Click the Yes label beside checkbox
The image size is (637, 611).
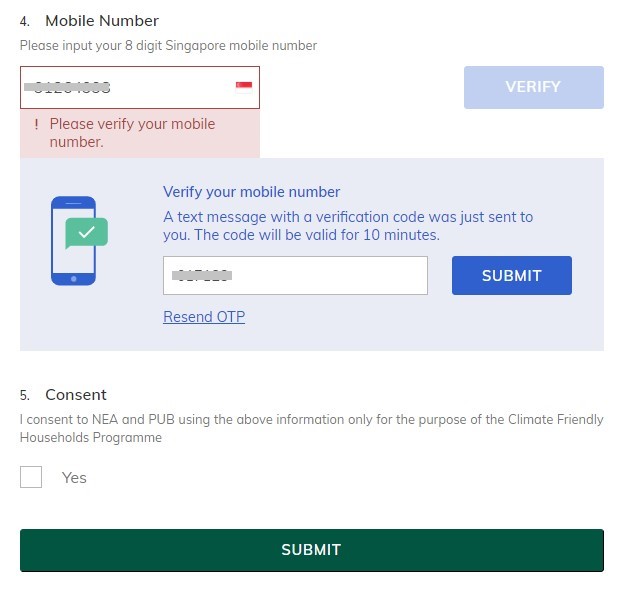(x=74, y=478)
